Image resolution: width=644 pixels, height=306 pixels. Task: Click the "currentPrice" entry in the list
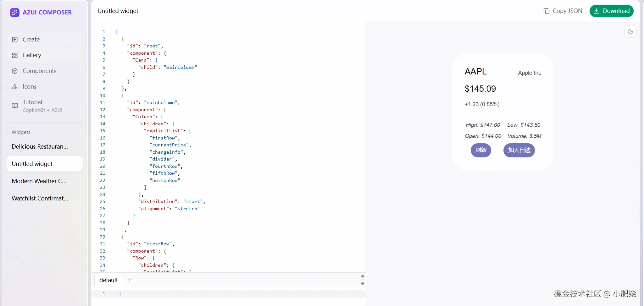click(169, 145)
